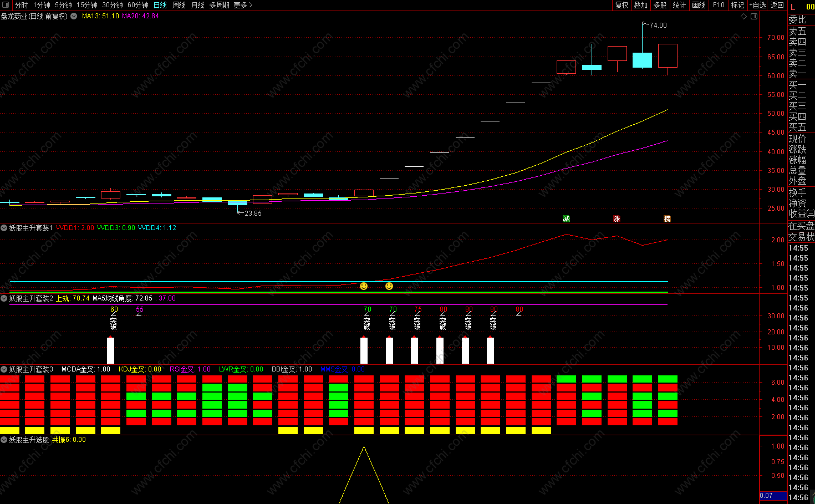
Task: Click the orange 榜 event marker
Action: pos(667,219)
